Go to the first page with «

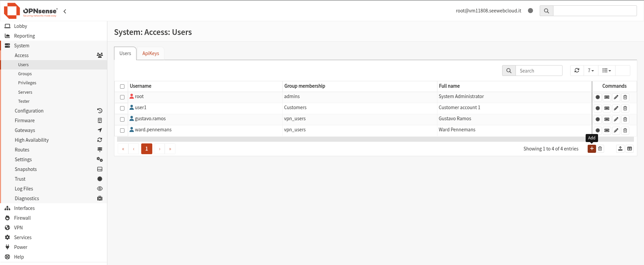[123, 149]
